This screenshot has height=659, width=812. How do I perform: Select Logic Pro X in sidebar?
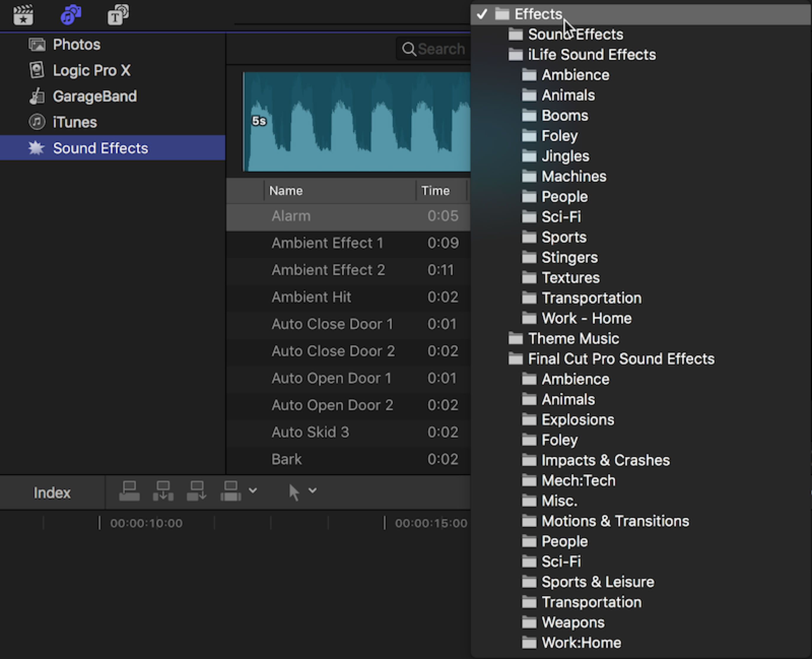[91, 70]
